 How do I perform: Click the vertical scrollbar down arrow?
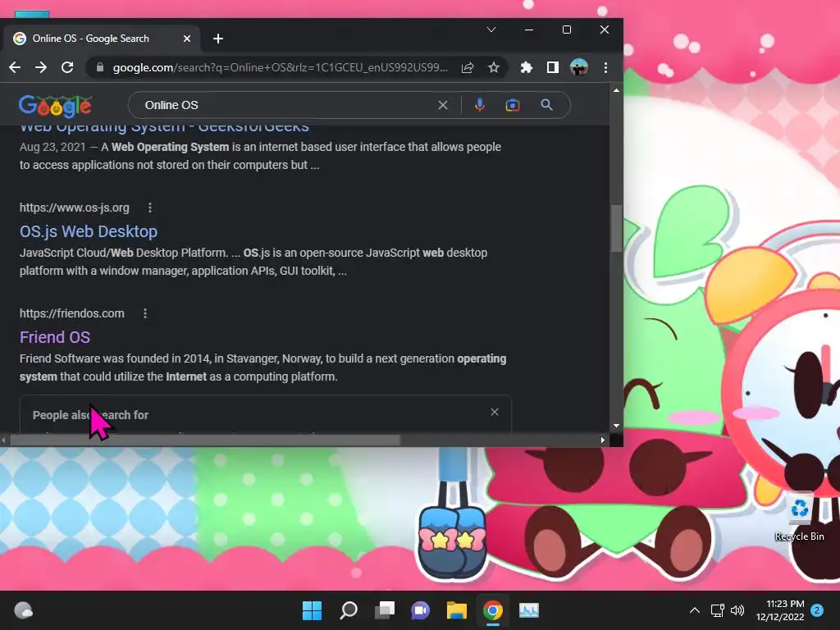617,426
